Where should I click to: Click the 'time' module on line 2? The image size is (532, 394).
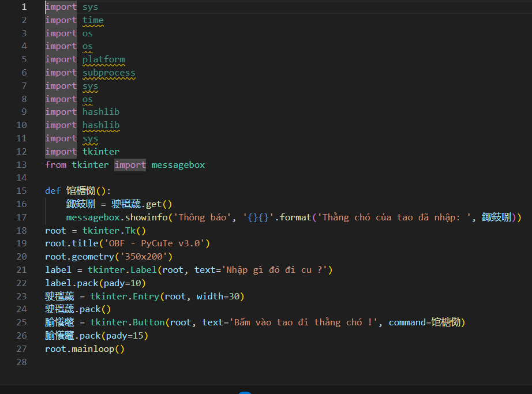click(93, 20)
